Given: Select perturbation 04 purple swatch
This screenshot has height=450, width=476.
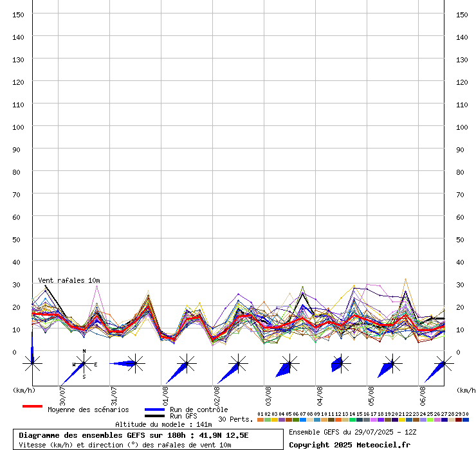Looking at the screenshot, I should (282, 420).
